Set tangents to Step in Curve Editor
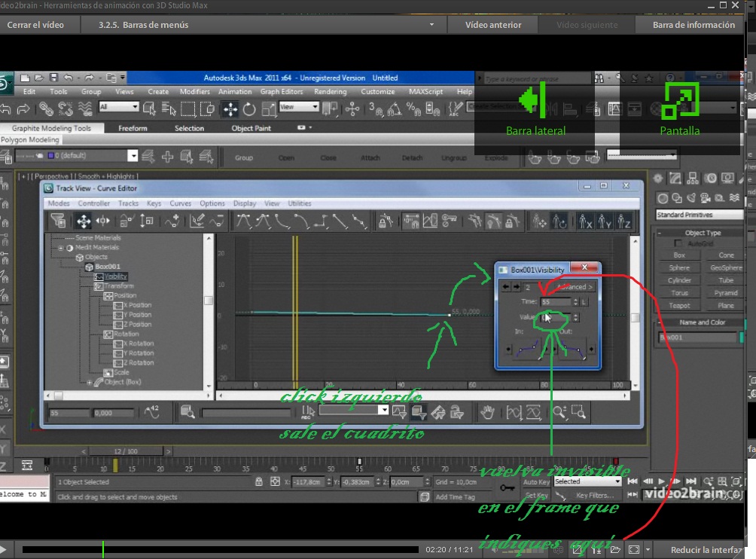Viewport: 756px width, 559px height. [321, 221]
